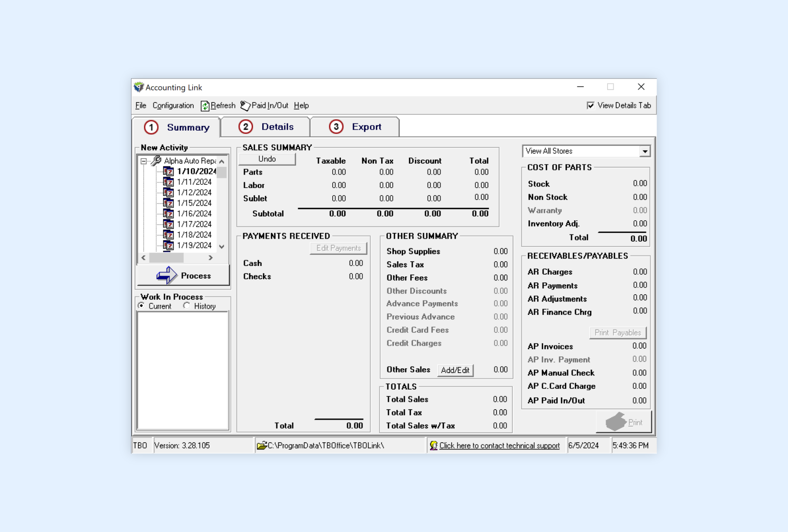The height and width of the screenshot is (532, 788).
Task: Open the View All Stores dropdown
Action: click(x=645, y=151)
